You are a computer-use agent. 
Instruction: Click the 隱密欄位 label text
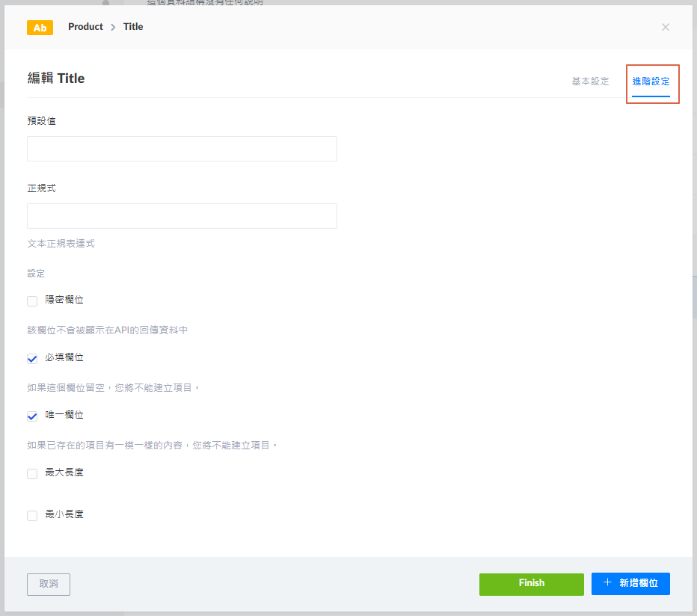click(x=64, y=300)
